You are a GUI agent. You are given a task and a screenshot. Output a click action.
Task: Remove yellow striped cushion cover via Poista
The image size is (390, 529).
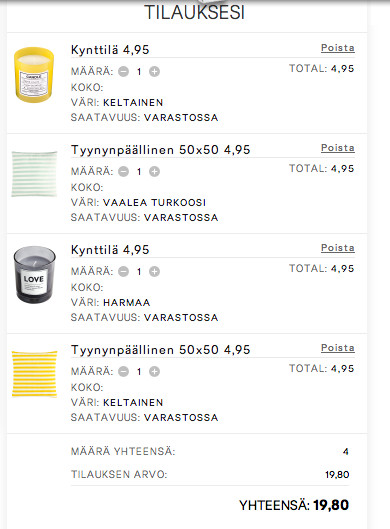point(338,348)
